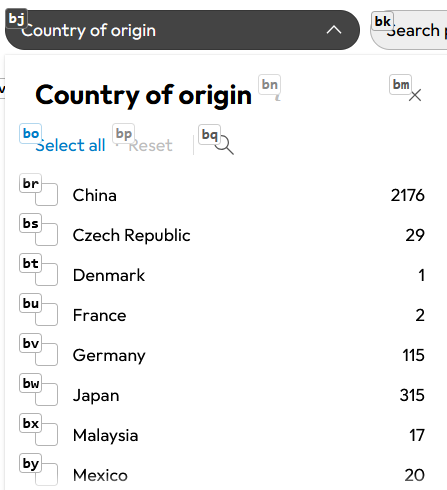The height and width of the screenshot is (490, 447).
Task: Select the Mexico checkbox
Action: (x=47, y=475)
